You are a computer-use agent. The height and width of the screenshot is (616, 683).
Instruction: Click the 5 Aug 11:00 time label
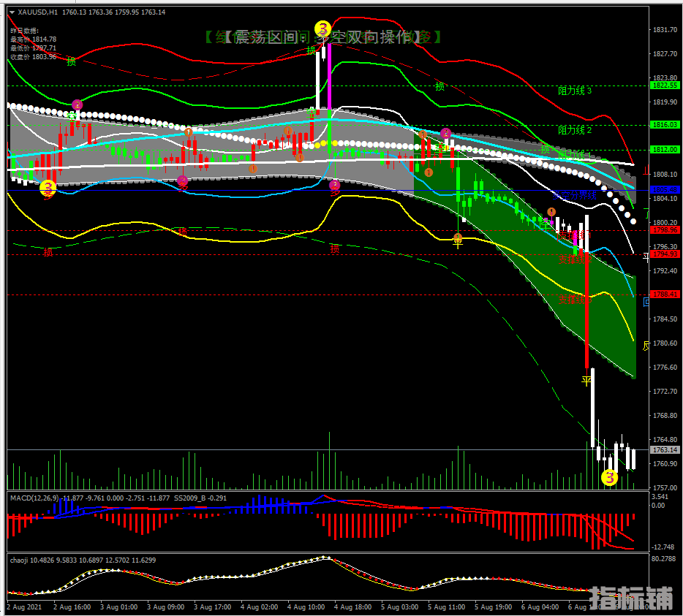pyautogui.click(x=447, y=607)
